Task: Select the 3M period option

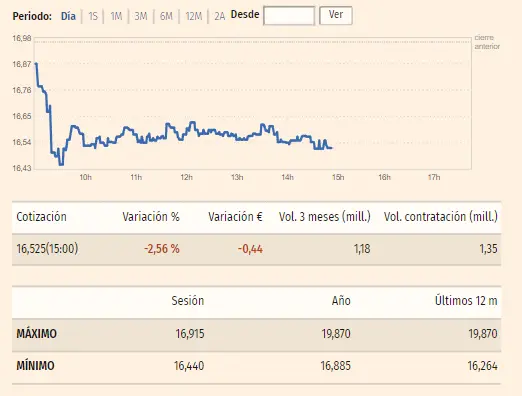Action: click(x=141, y=16)
